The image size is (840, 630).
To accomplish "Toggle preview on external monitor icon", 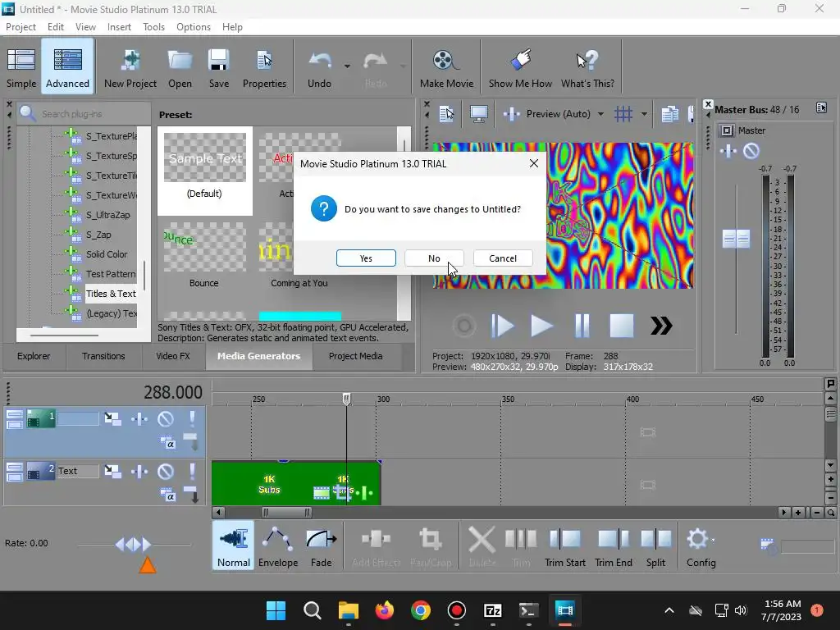I will click(x=478, y=113).
